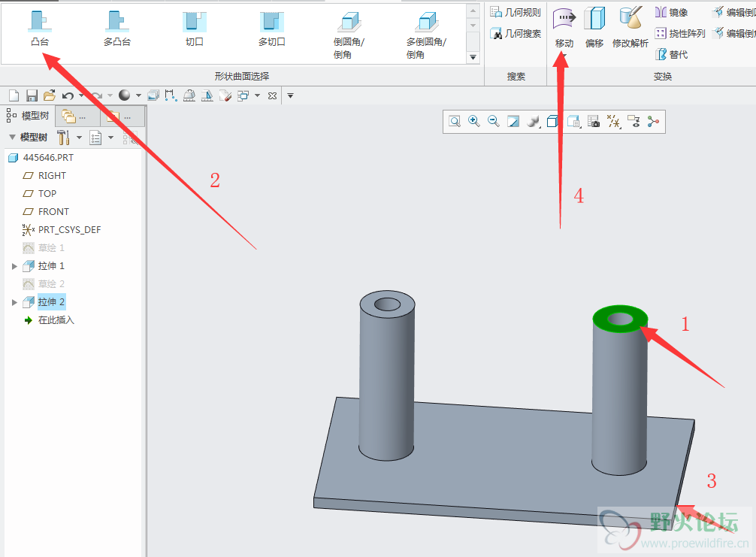Click the model tree columns list icon

pos(95,138)
